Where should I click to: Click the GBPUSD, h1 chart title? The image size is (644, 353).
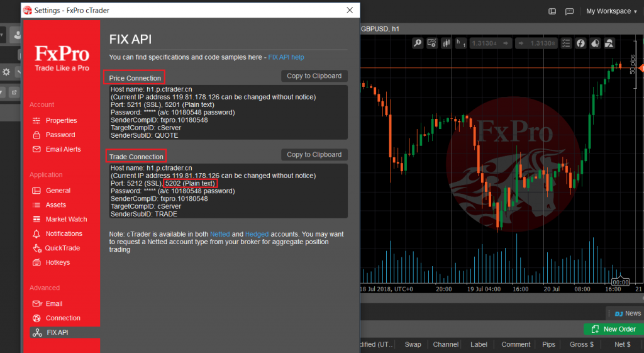click(x=380, y=29)
